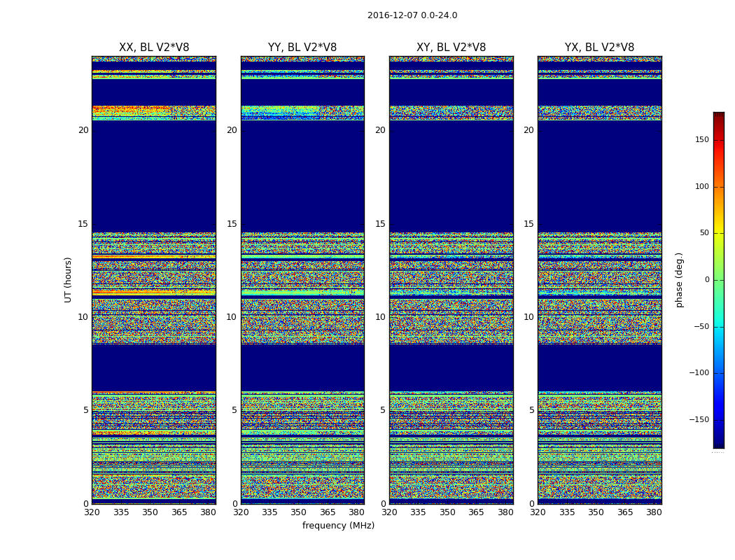This screenshot has height=560, width=735.
Task: Click inside the YX panel spectrogram
Action: 599,280
